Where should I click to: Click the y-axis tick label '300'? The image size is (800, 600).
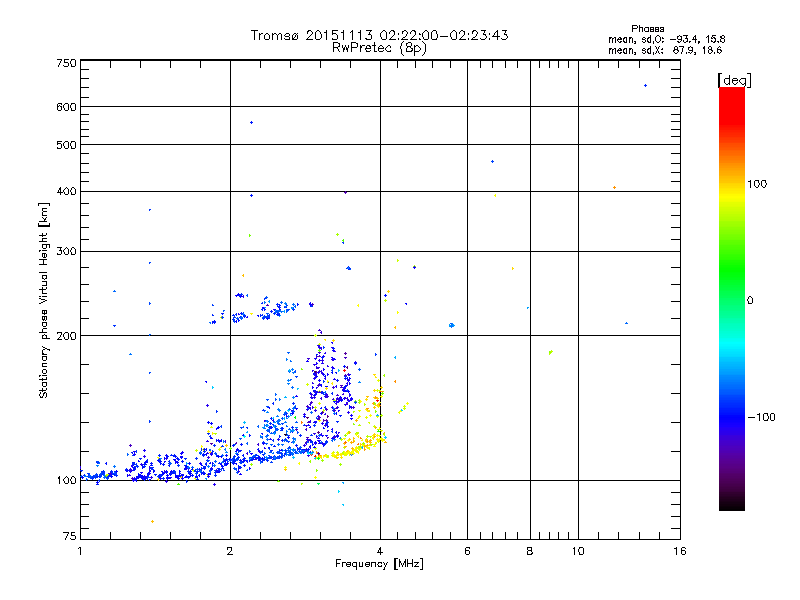pyautogui.click(x=66, y=252)
